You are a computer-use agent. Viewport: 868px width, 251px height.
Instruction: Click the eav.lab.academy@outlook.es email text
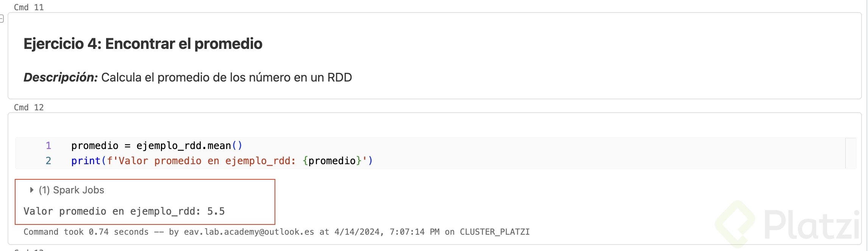pyautogui.click(x=249, y=232)
